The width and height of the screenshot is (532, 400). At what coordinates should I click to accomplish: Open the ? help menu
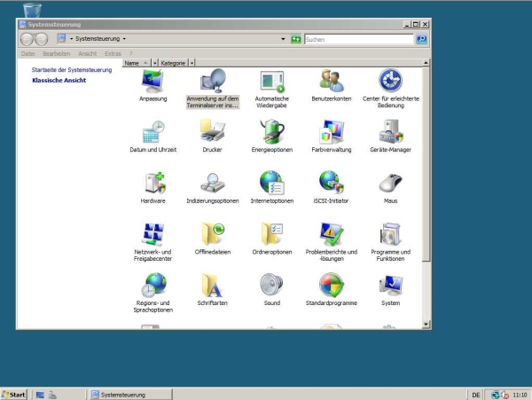(x=130, y=53)
